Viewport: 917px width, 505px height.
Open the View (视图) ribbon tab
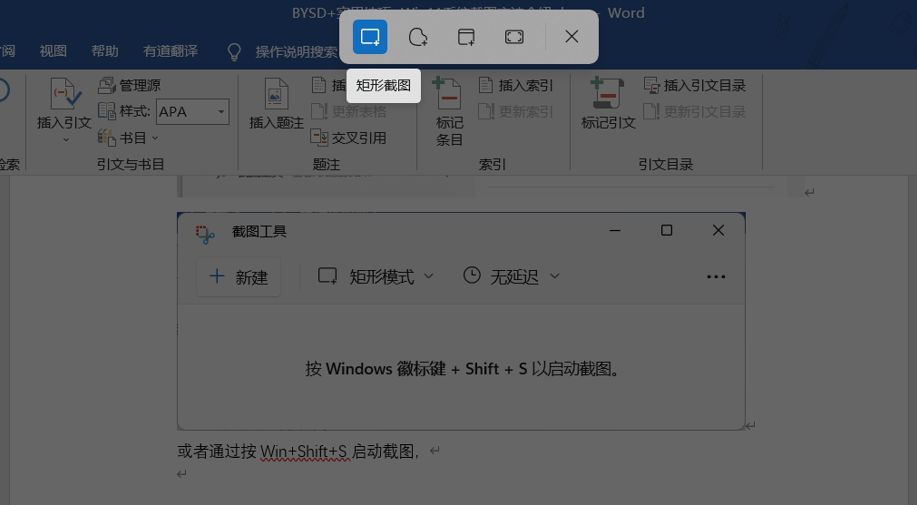pos(53,51)
